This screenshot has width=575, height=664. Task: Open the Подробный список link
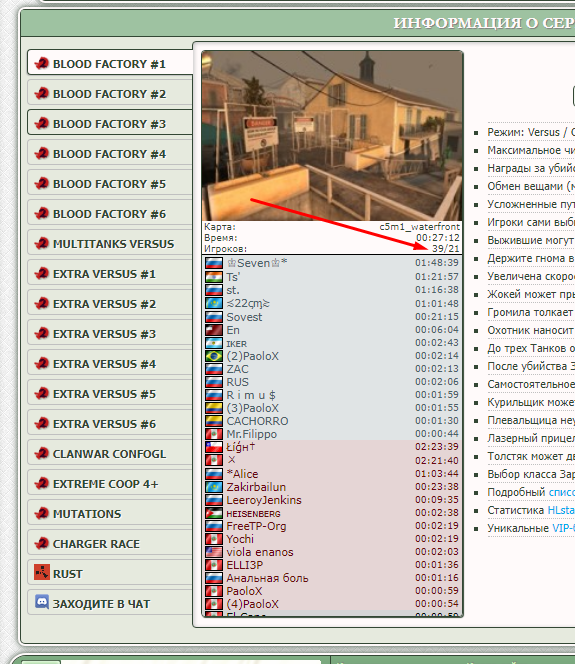[x=561, y=492]
